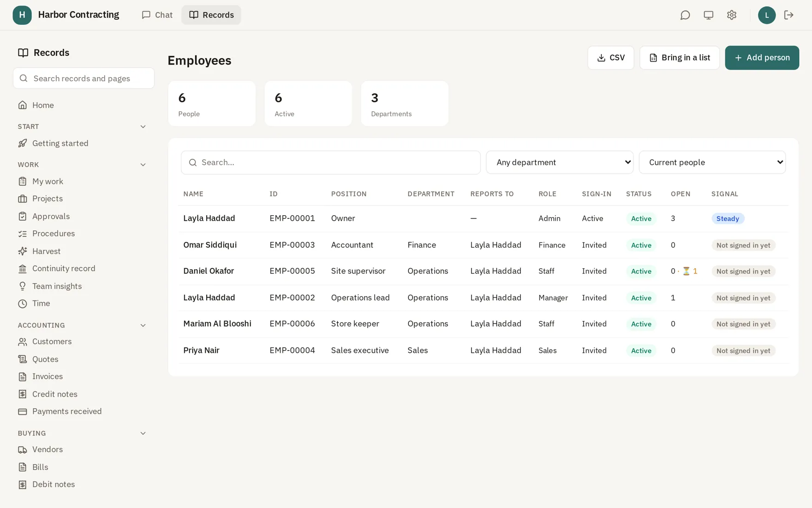This screenshot has height=508, width=812.
Task: Switch to the Chat tab
Action: 157,15
